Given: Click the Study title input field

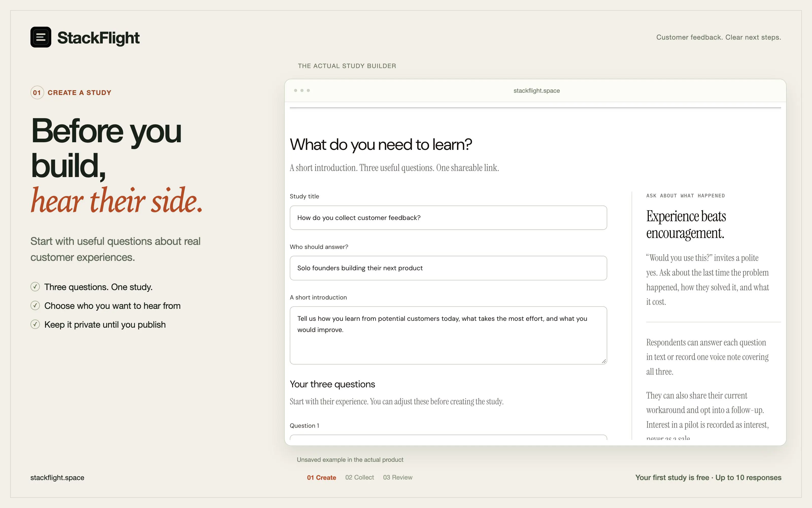Looking at the screenshot, I should pos(448,218).
